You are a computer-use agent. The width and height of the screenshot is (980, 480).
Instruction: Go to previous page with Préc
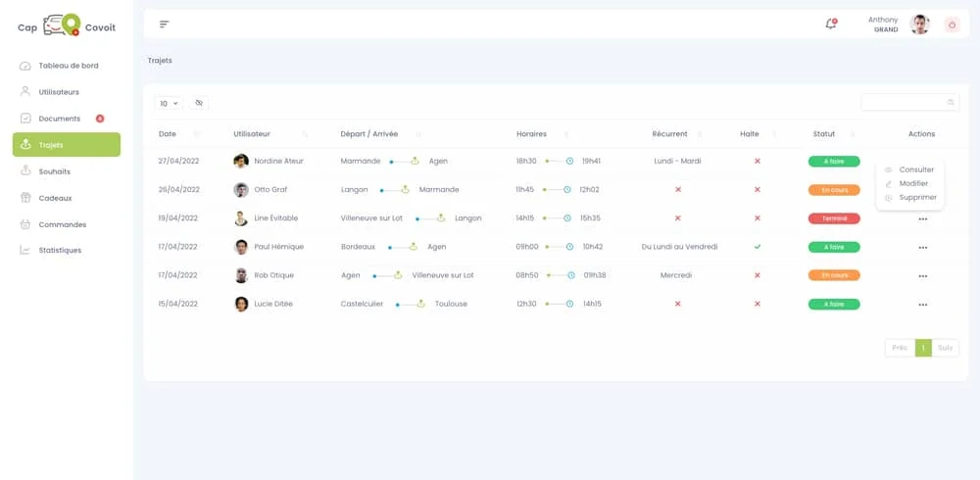[x=900, y=348]
